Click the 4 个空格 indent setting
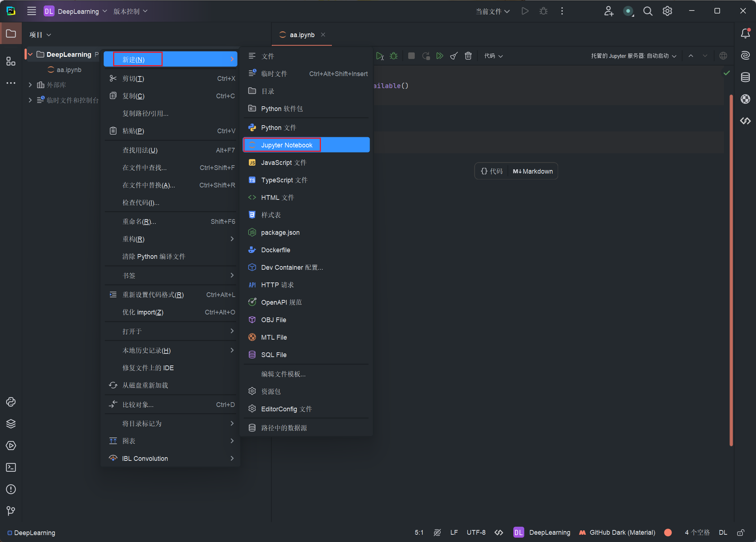 point(697,533)
